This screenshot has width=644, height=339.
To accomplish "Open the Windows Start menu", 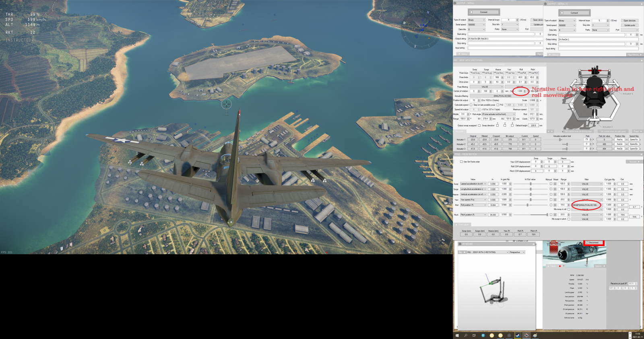I will point(457,335).
